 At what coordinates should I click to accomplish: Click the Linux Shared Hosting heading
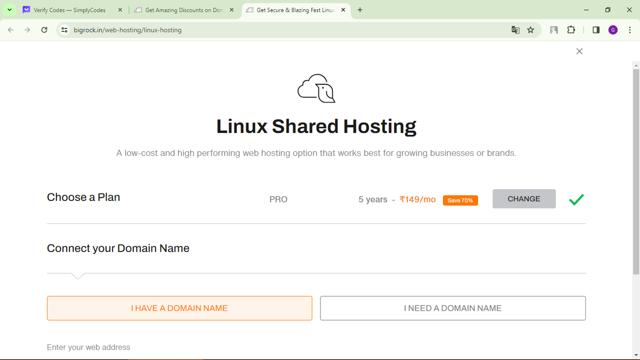pos(316,127)
